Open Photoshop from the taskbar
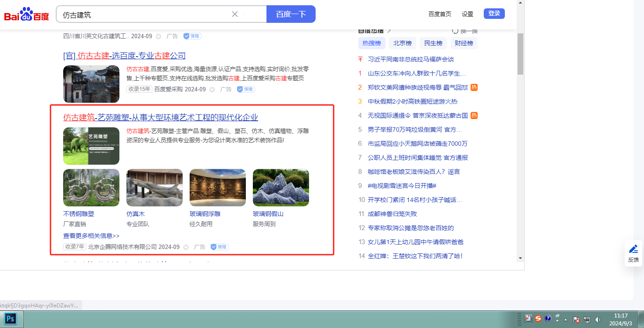Screen dimensions: 644x328 [10, 318]
